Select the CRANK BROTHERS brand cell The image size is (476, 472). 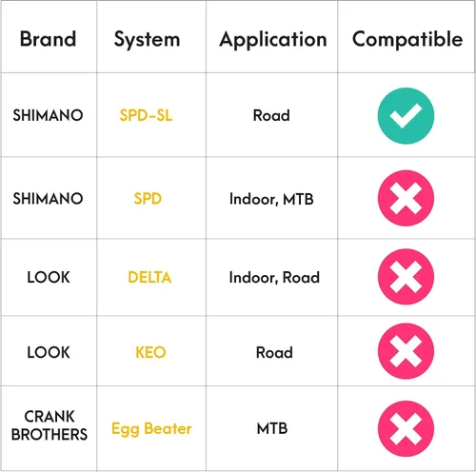pos(50,425)
